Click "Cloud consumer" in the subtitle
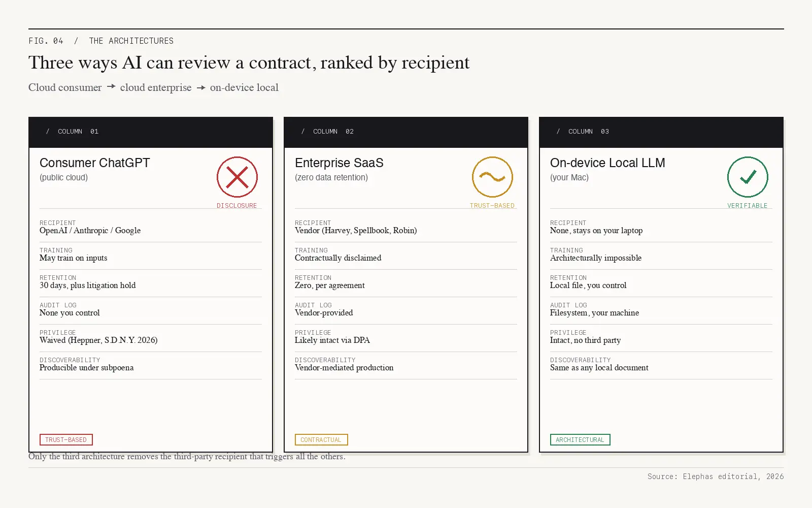The image size is (812, 508). (x=65, y=87)
